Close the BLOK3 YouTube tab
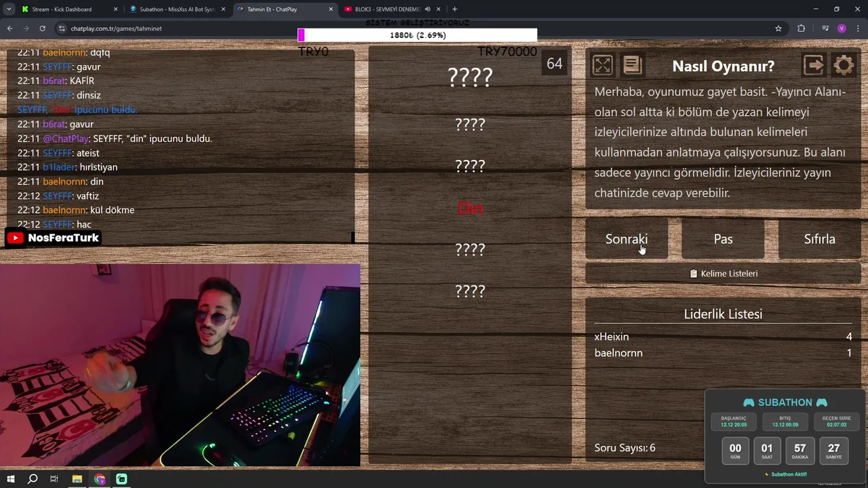Screen dimensions: 868x488 (439, 9)
